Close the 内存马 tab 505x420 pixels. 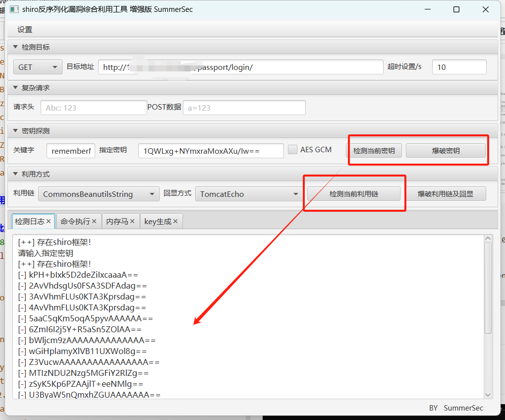(132, 222)
